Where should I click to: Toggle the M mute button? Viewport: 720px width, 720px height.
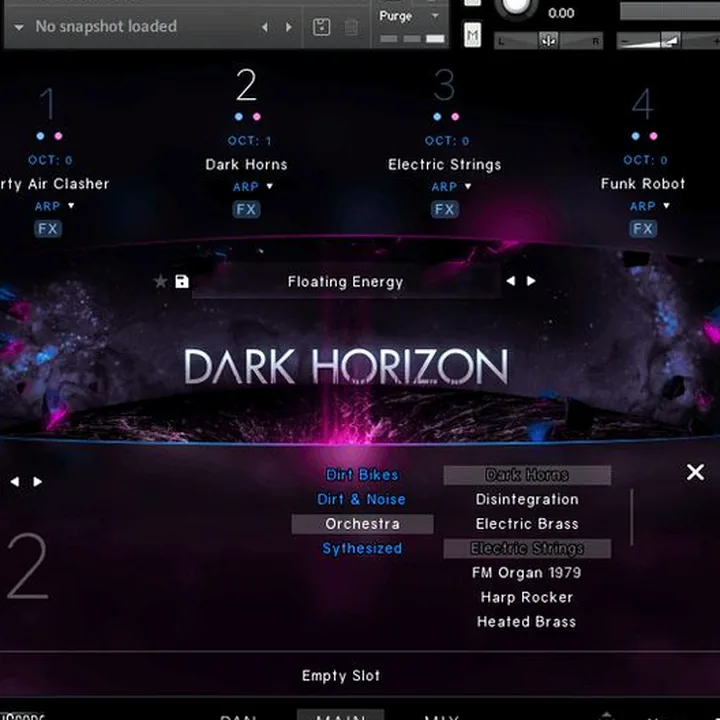[x=472, y=34]
